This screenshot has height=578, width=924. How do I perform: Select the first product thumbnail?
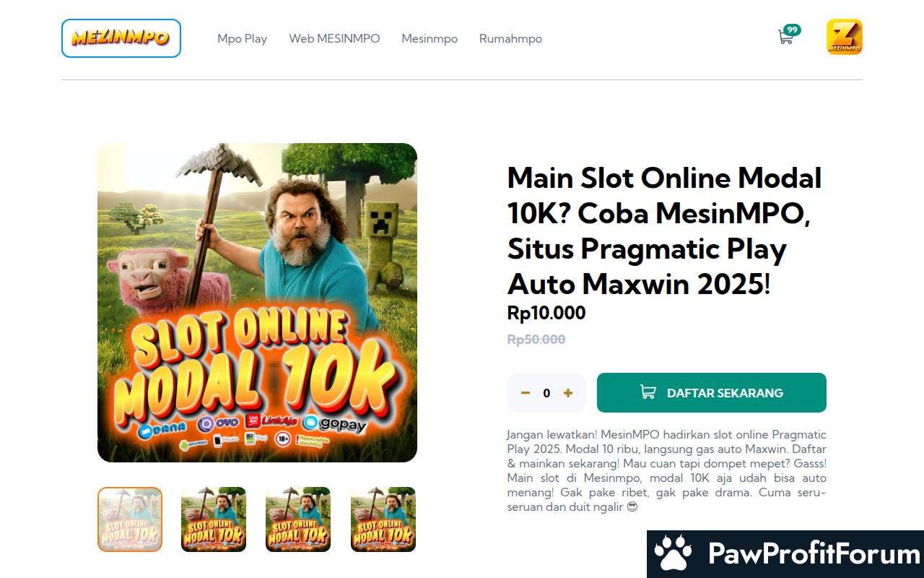pyautogui.click(x=130, y=519)
